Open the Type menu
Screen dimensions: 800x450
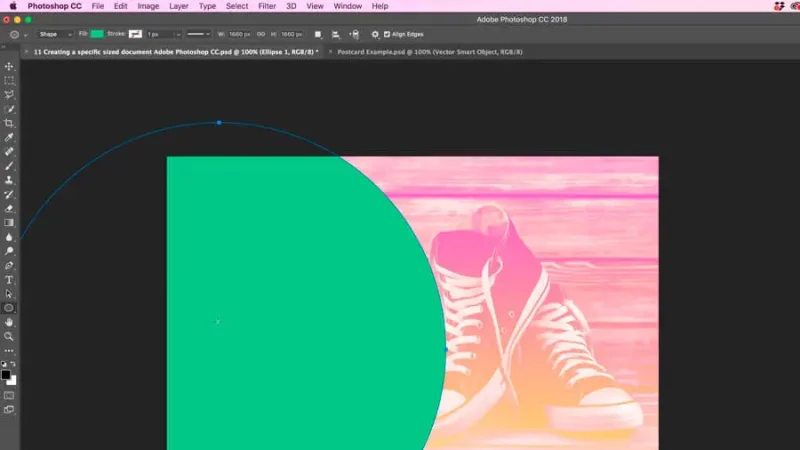pyautogui.click(x=207, y=6)
